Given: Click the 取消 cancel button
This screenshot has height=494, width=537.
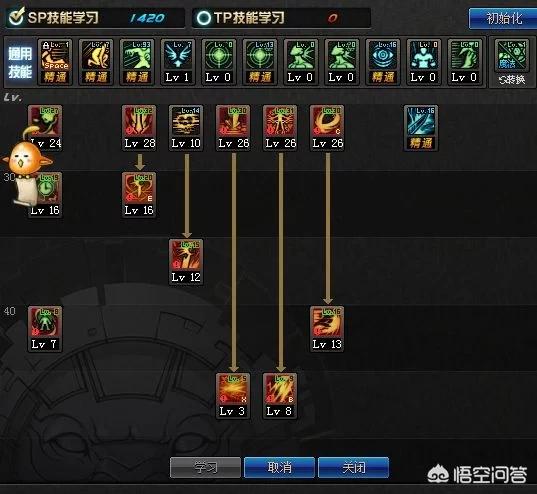Looking at the screenshot, I should pos(279,467).
